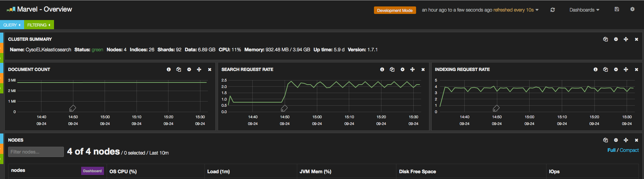Switch nodes table to Compact view
The width and height of the screenshot is (644, 179).
pyautogui.click(x=629, y=150)
